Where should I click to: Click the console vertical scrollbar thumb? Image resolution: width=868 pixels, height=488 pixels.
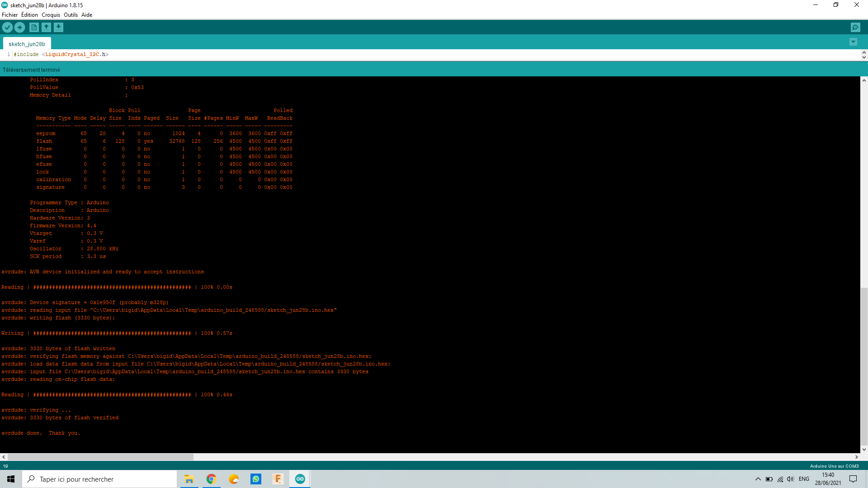864,366
